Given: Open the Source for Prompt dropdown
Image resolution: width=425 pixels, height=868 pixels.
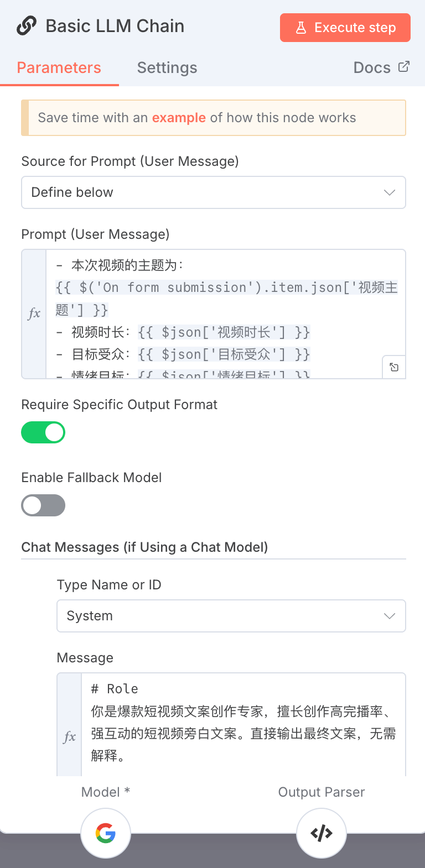Looking at the screenshot, I should click(214, 192).
